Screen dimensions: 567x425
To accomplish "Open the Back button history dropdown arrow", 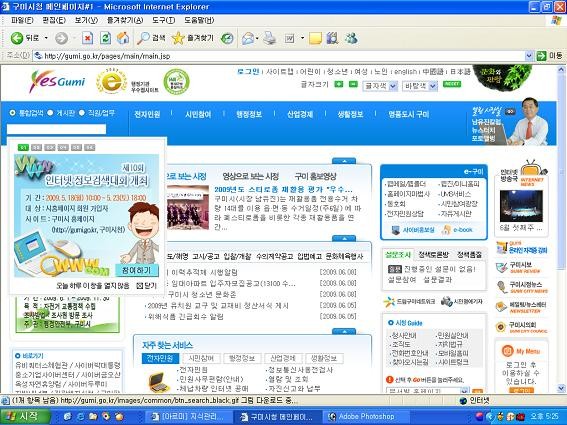I will point(46,38).
